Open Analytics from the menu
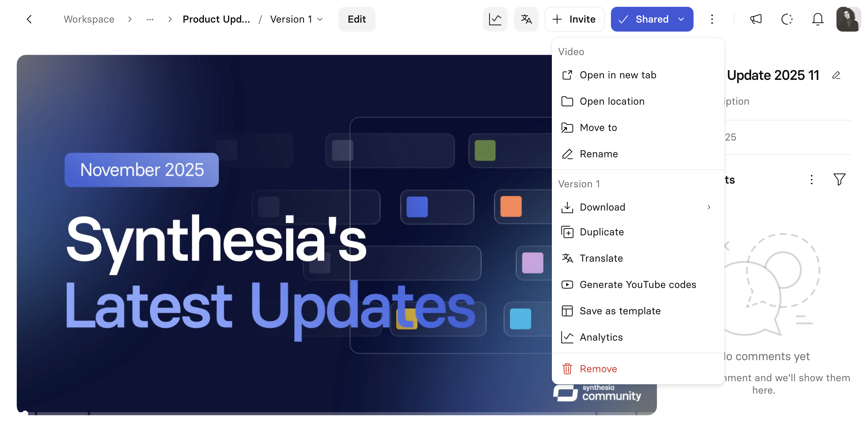 [638, 337]
